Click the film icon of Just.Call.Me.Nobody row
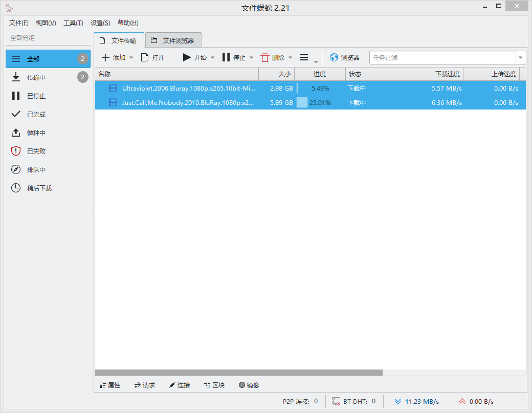532x413 pixels. pos(113,102)
